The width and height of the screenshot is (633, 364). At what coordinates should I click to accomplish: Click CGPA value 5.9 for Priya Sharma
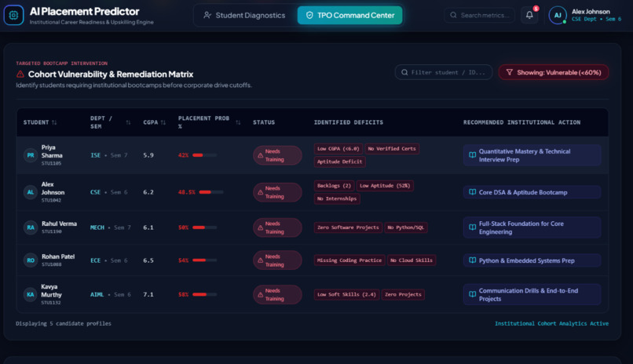coord(148,155)
